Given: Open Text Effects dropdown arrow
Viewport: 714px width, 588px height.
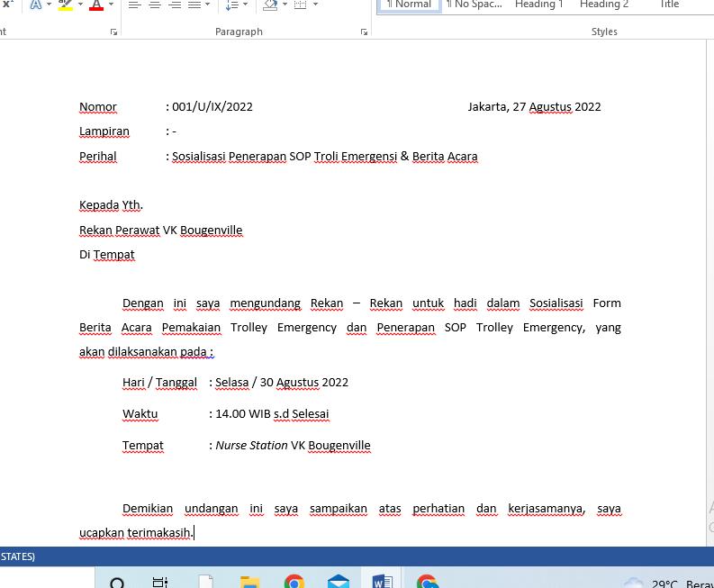Looking at the screenshot, I should [49, 5].
